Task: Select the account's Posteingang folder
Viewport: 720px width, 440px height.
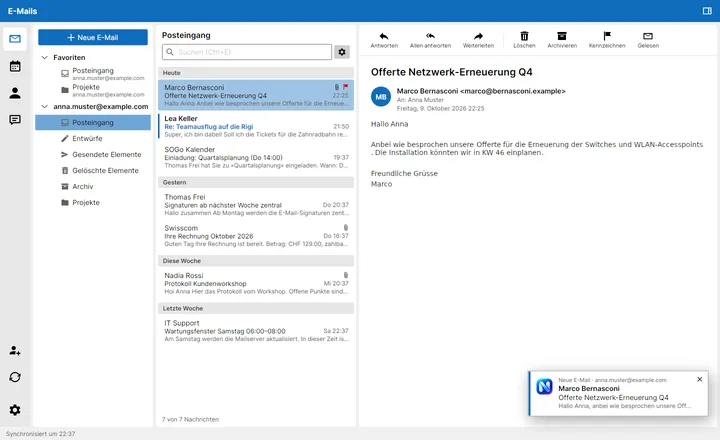Action: [93, 123]
